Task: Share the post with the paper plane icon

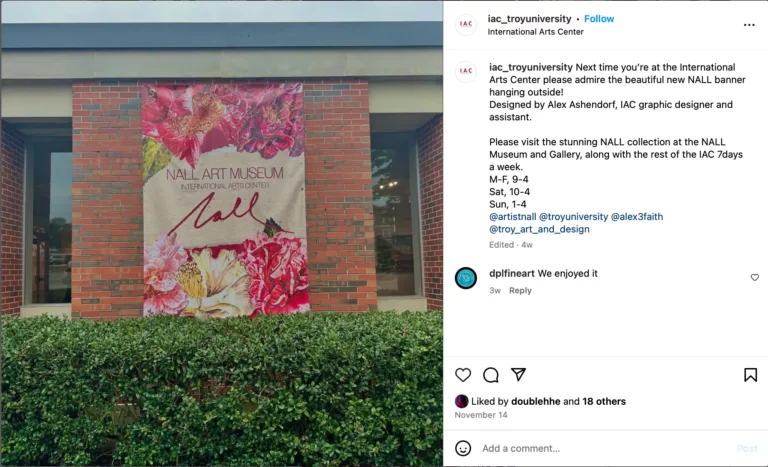Action: pos(518,374)
